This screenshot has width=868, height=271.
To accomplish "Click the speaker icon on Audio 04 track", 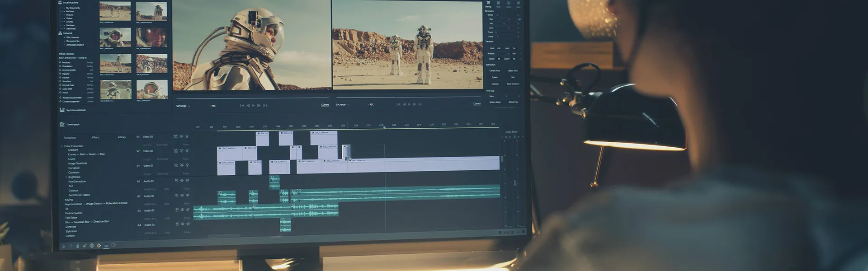I will [x=188, y=224].
